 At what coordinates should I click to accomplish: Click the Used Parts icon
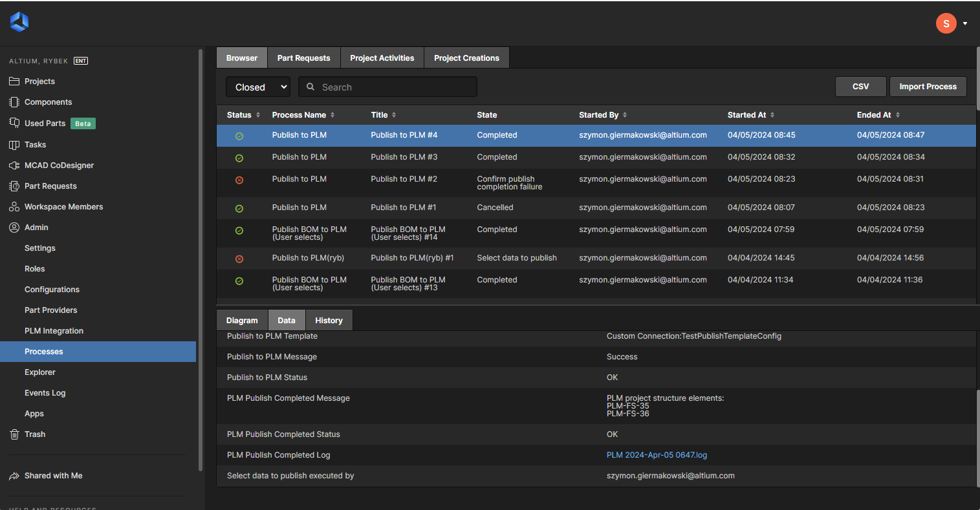pyautogui.click(x=14, y=123)
